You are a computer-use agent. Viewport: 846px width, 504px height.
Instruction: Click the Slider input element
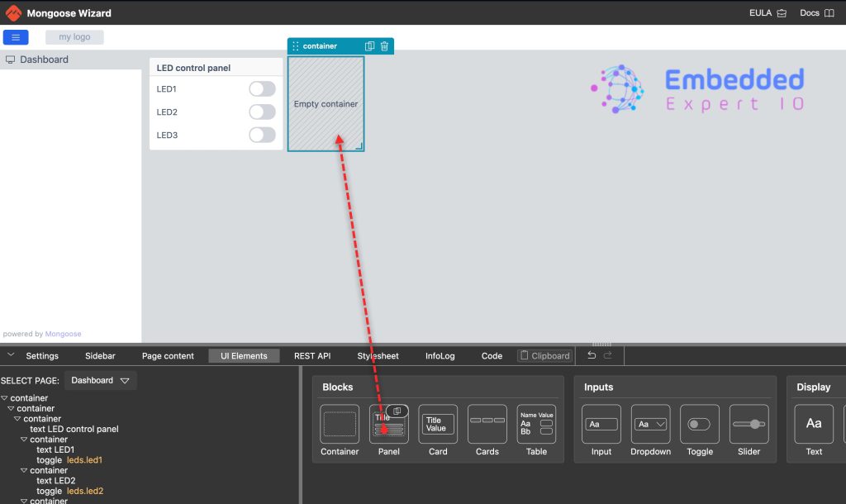[749, 424]
